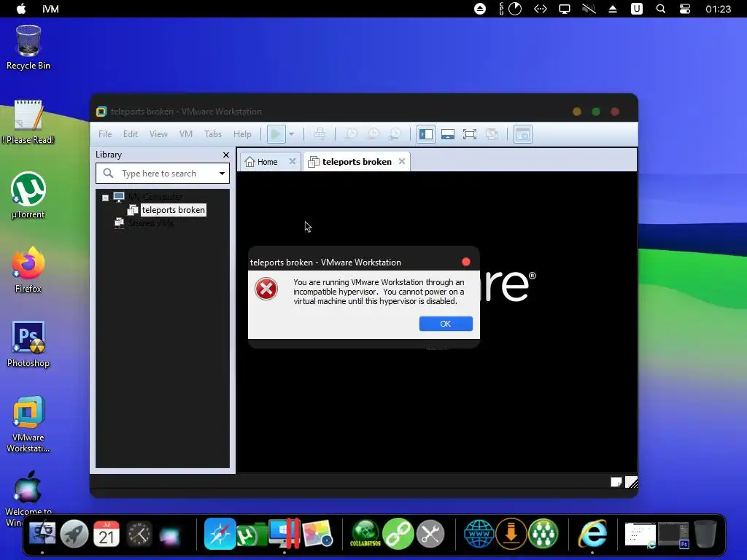
Task: Open the Edit menu
Action: tap(131, 134)
